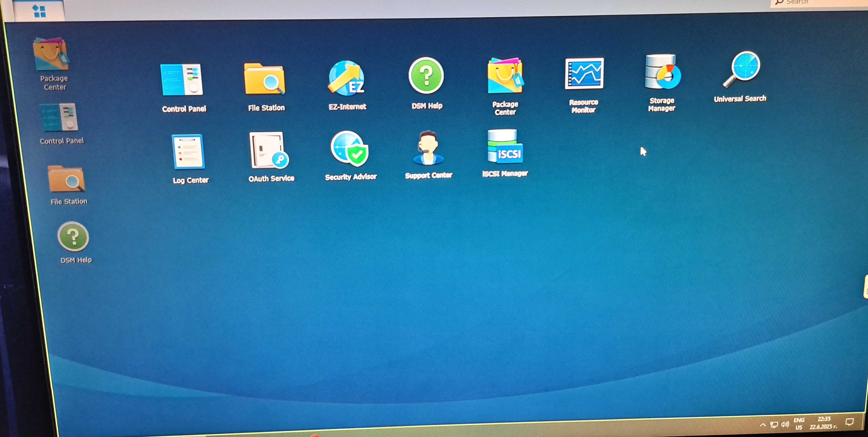Open File Station desktop shortcut
The height and width of the screenshot is (437, 868).
[67, 185]
